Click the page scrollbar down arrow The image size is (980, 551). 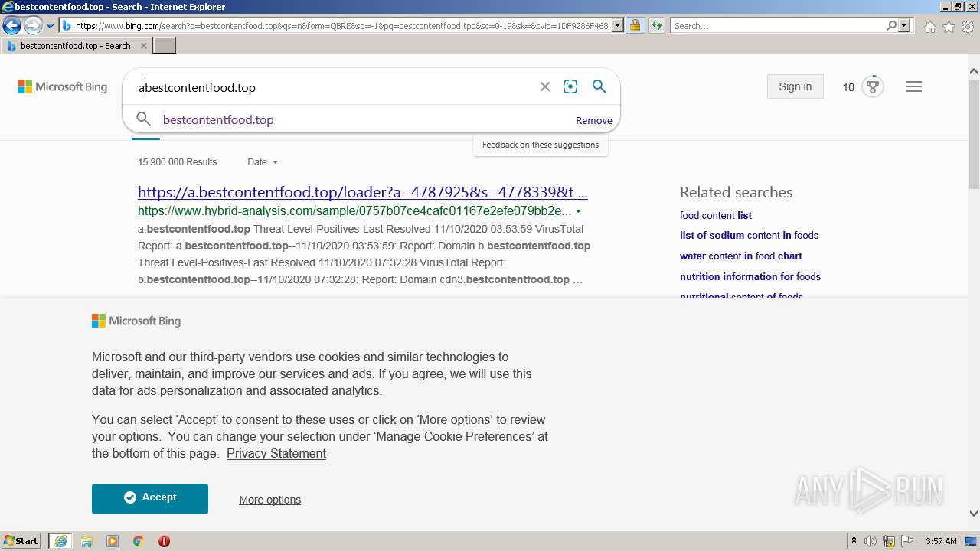tap(974, 514)
